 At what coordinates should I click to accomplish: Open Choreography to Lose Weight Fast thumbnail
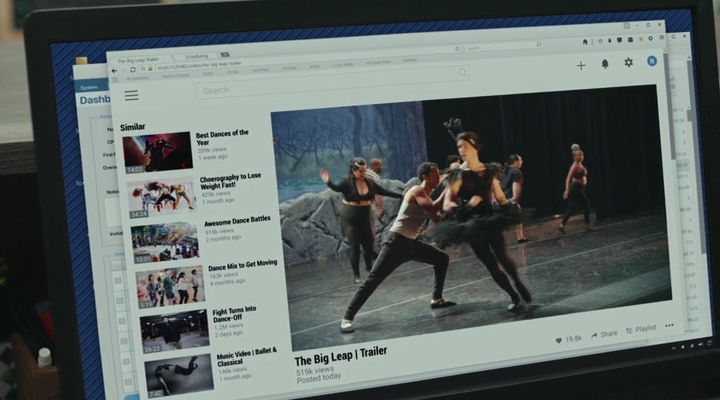tap(161, 197)
